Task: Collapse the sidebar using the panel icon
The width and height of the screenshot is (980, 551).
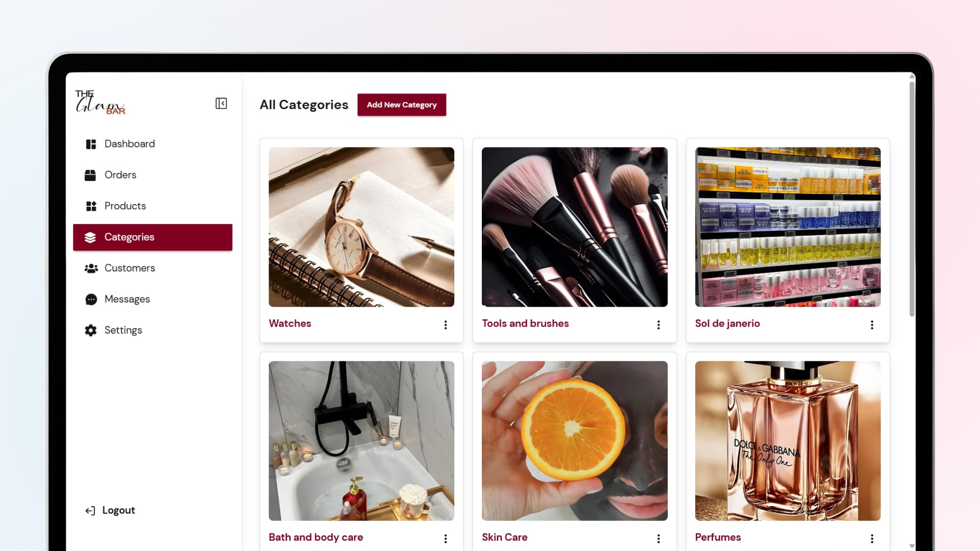Action: coord(221,104)
